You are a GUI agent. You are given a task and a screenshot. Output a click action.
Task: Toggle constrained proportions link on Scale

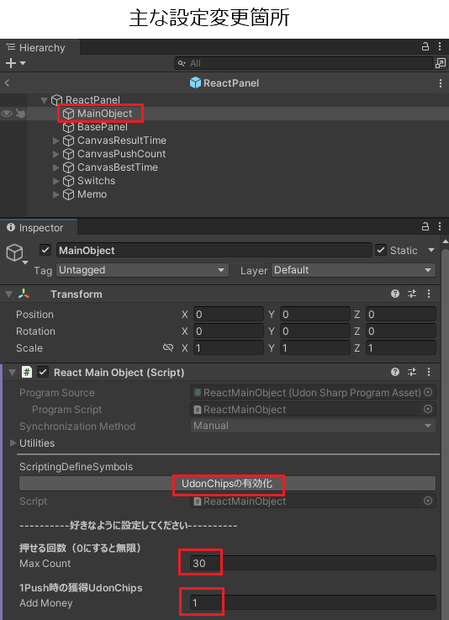coord(168,348)
